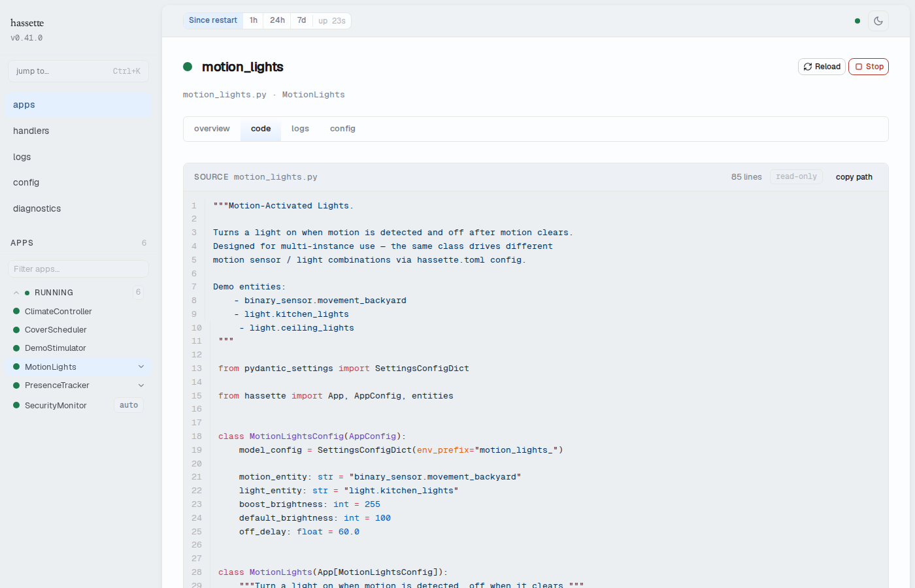Expand the PresenceTracker instances chevron
The width and height of the screenshot is (915, 588).
(141, 385)
